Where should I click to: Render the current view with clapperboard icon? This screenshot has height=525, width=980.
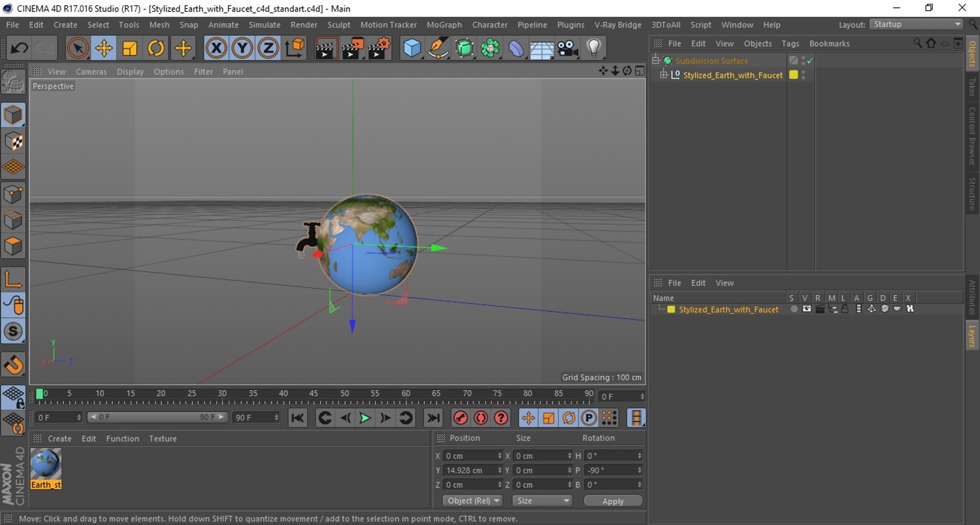tap(326, 49)
